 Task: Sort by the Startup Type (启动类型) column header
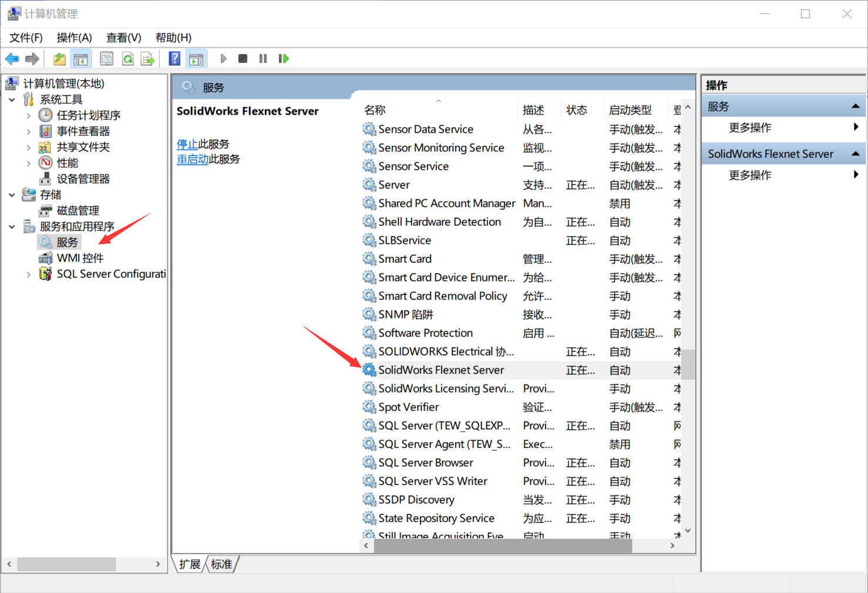[636, 110]
